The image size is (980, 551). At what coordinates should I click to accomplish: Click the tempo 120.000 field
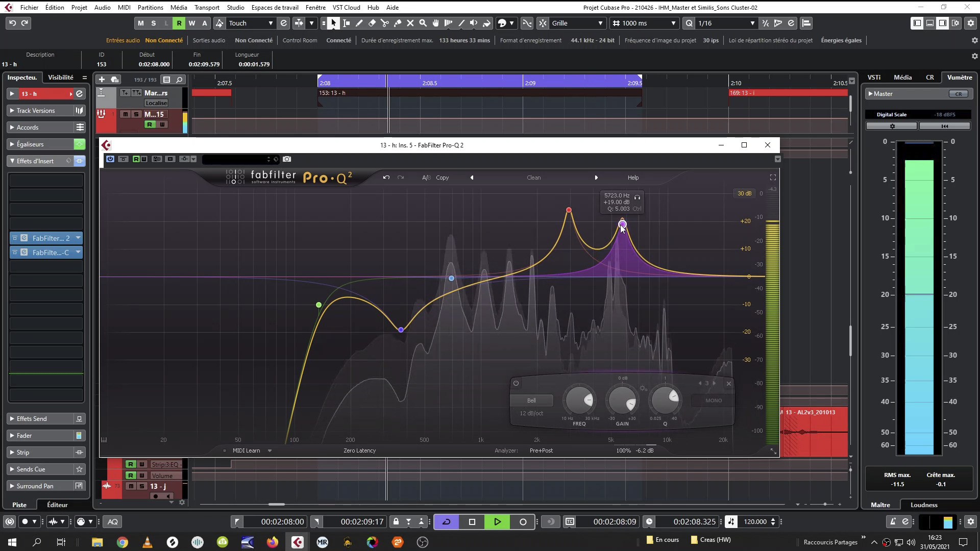(x=755, y=521)
